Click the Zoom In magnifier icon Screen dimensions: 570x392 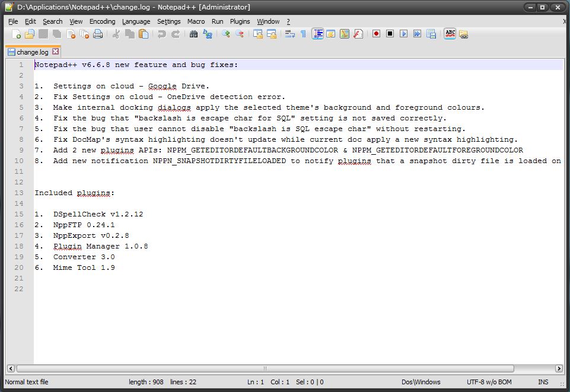pyautogui.click(x=226, y=34)
